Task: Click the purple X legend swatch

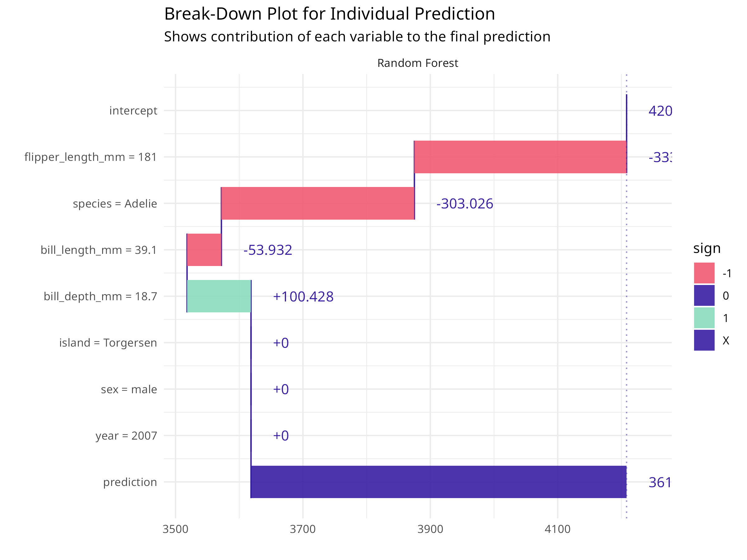Action: (x=704, y=340)
